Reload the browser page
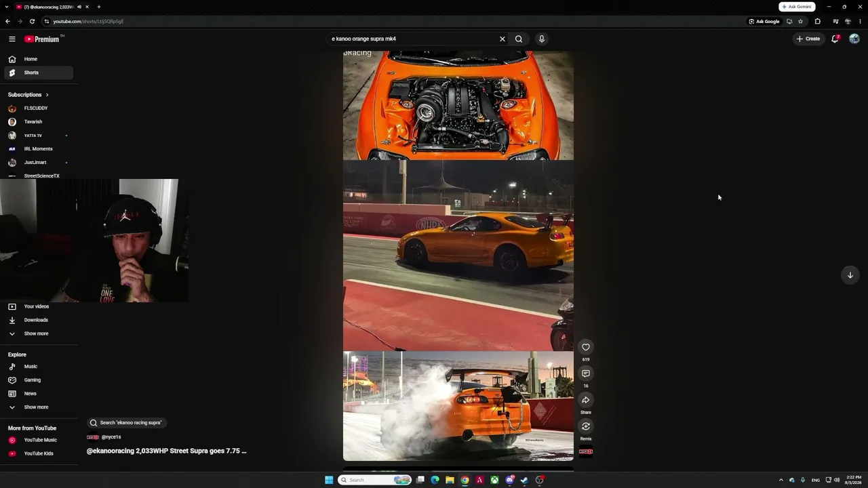 point(32,21)
